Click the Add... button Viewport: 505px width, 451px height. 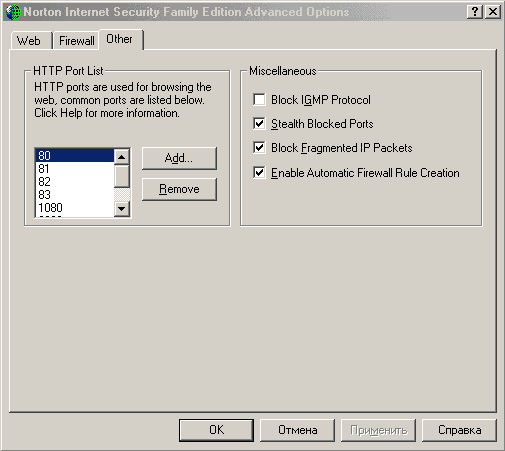[x=179, y=158]
